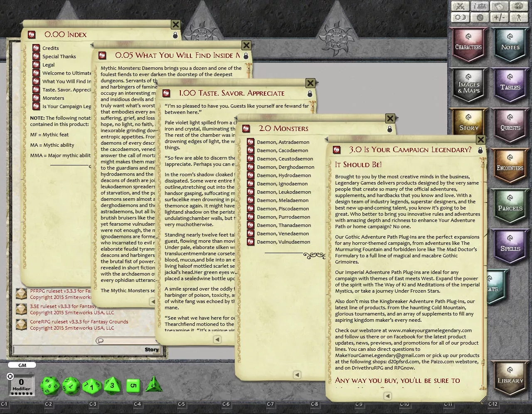Image resolution: width=532 pixels, height=414 pixels.
Task: Open the plus/minus Modifiers icon
Action: 499,17
